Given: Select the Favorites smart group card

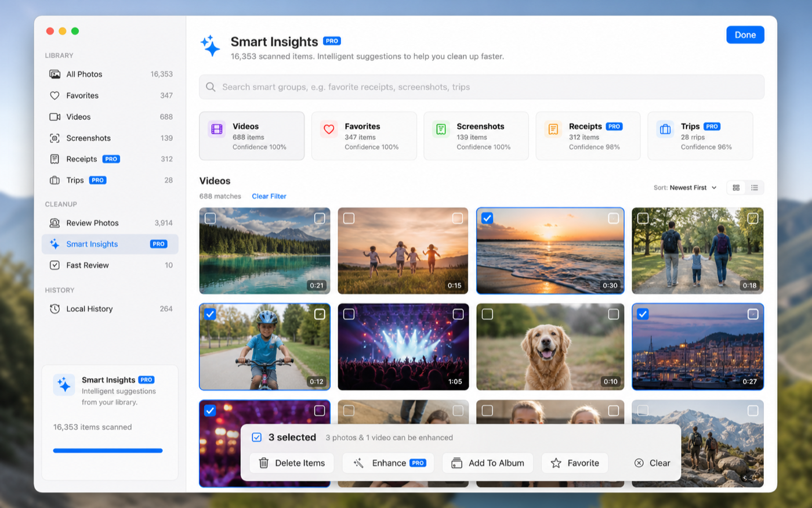Looking at the screenshot, I should coord(364,136).
